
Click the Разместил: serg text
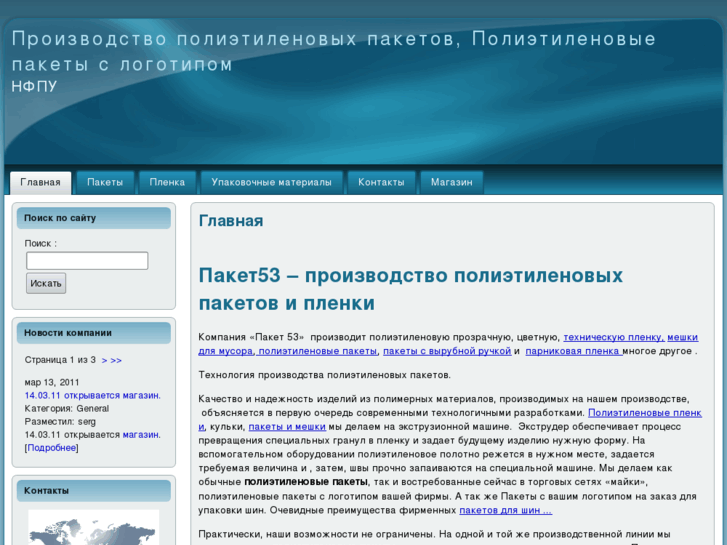(x=60, y=422)
